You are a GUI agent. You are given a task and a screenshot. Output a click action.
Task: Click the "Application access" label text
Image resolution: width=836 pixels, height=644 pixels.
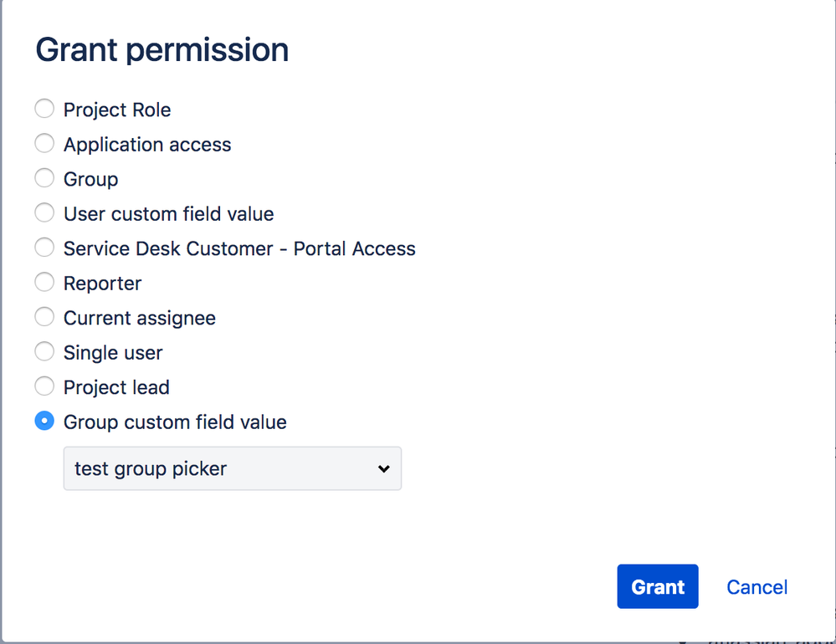coord(147,145)
